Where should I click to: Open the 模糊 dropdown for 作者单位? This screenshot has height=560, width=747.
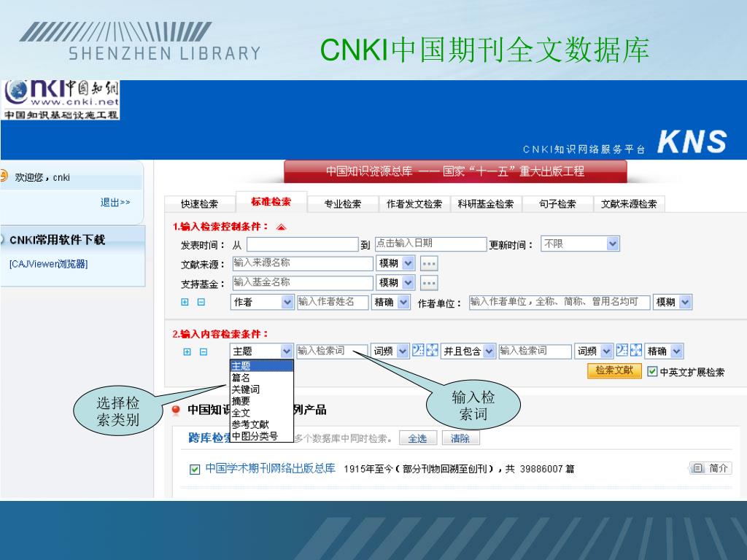coord(672,302)
